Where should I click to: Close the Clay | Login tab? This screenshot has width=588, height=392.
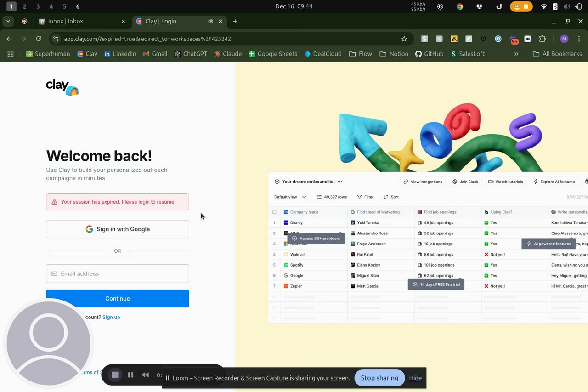[220, 21]
